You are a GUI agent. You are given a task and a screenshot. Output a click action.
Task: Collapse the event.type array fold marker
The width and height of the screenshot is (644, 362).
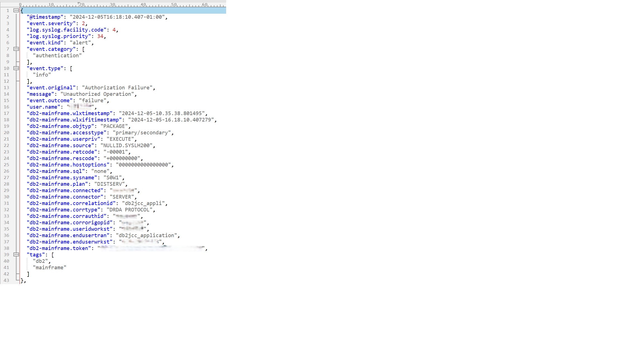(x=16, y=68)
